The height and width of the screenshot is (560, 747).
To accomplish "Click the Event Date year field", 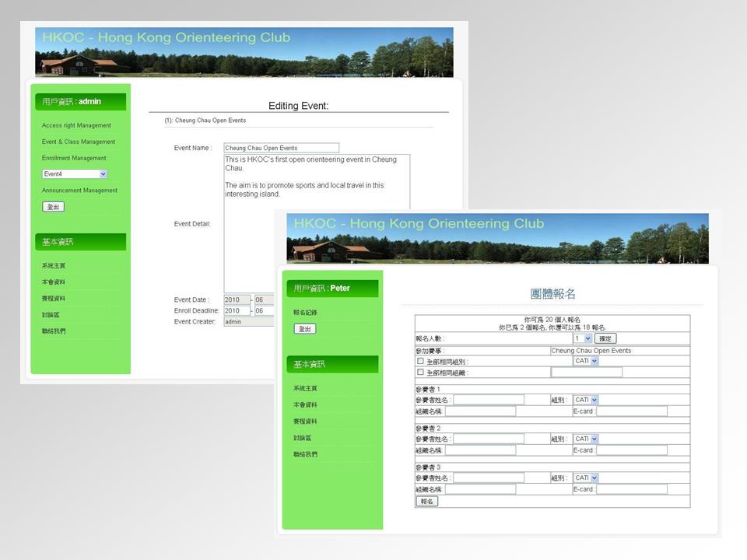I will tap(237, 299).
